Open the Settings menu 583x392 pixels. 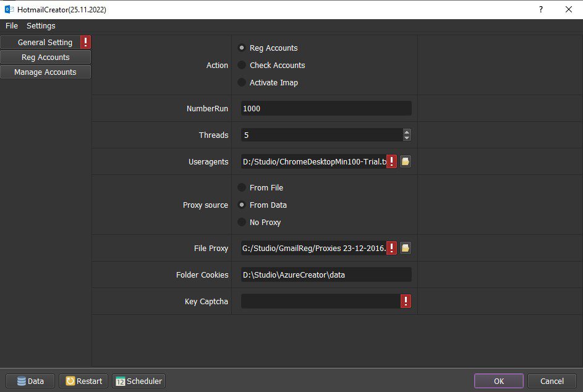pos(41,26)
